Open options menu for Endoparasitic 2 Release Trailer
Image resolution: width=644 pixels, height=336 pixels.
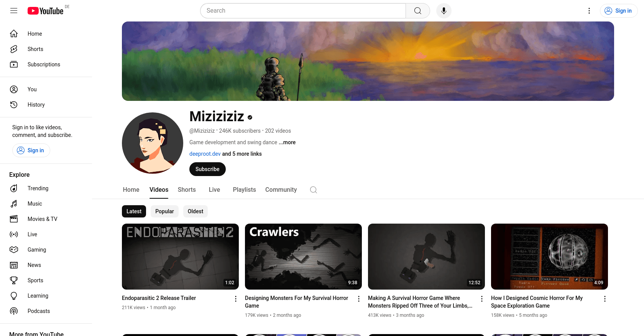(x=236, y=299)
